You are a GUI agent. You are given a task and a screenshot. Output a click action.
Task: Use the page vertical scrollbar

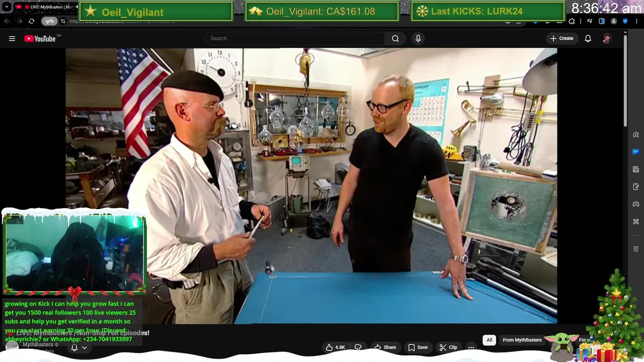click(625, 80)
